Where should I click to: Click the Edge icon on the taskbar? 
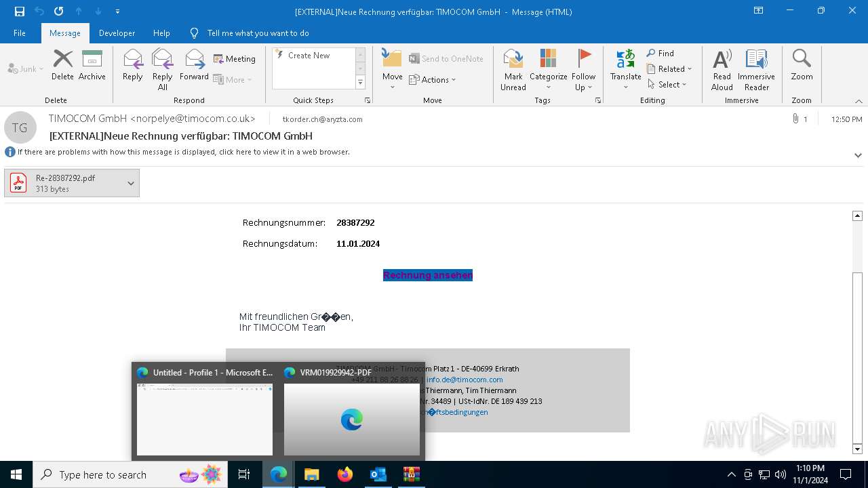point(279,474)
